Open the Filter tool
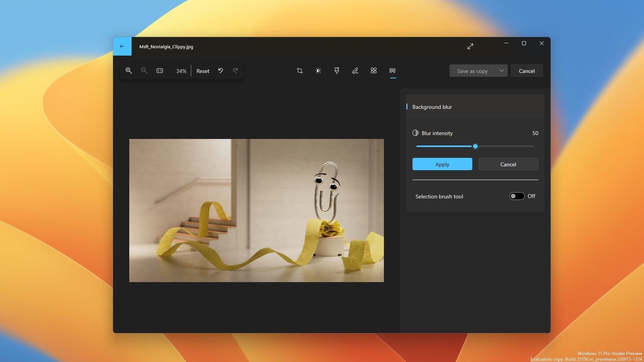 [336, 71]
